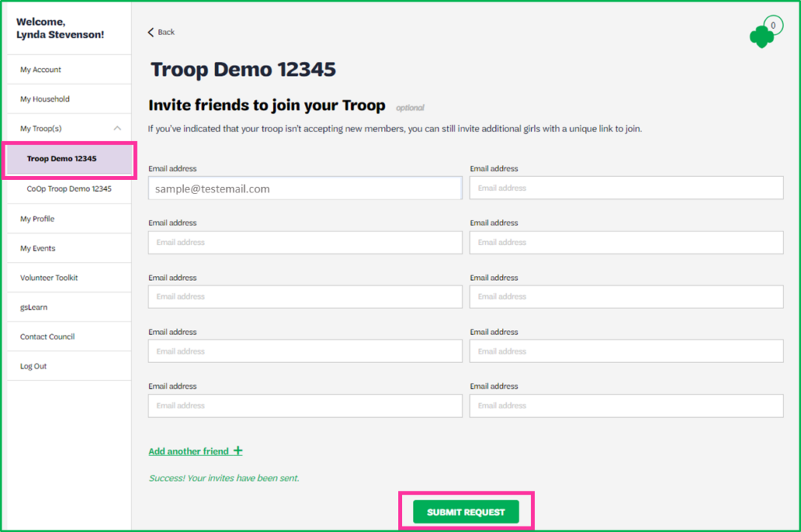Click fifth-row right column email address field
The width and height of the screenshot is (801, 532).
(627, 406)
